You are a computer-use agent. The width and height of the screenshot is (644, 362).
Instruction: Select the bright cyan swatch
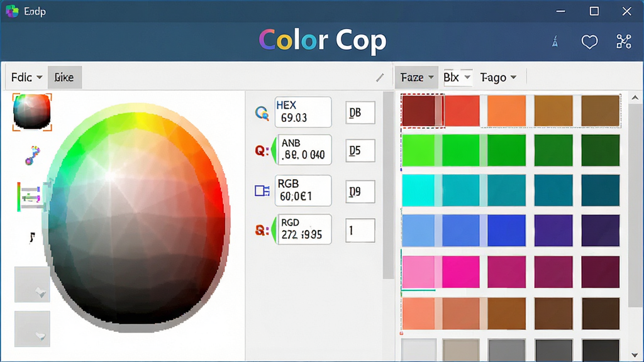point(418,190)
